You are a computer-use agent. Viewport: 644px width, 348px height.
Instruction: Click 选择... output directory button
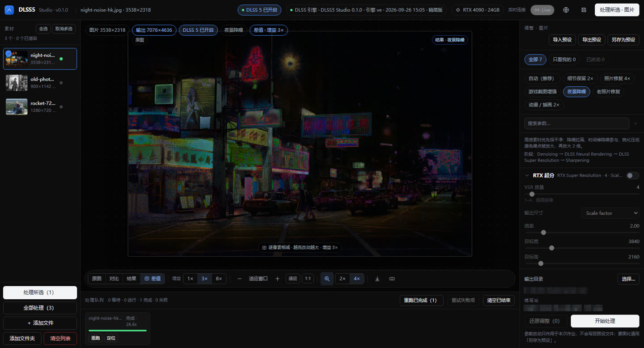(x=628, y=279)
